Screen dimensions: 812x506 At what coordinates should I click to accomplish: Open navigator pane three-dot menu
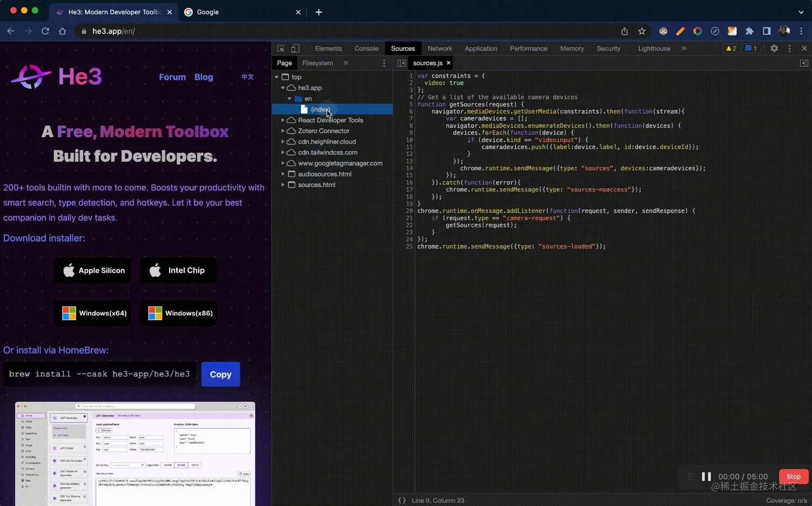[x=384, y=63]
